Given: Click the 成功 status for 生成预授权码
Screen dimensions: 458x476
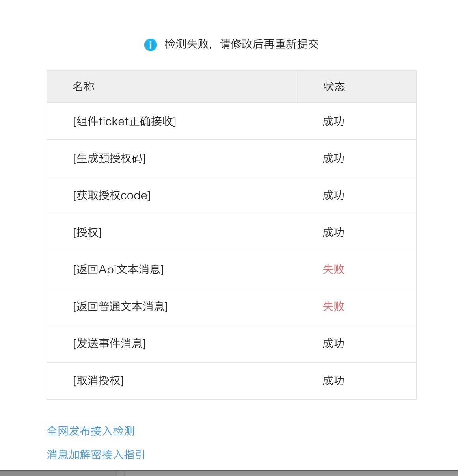Looking at the screenshot, I should [x=333, y=158].
